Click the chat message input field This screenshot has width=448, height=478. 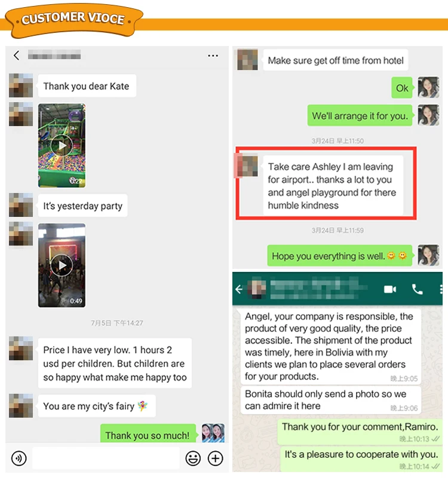106,458
